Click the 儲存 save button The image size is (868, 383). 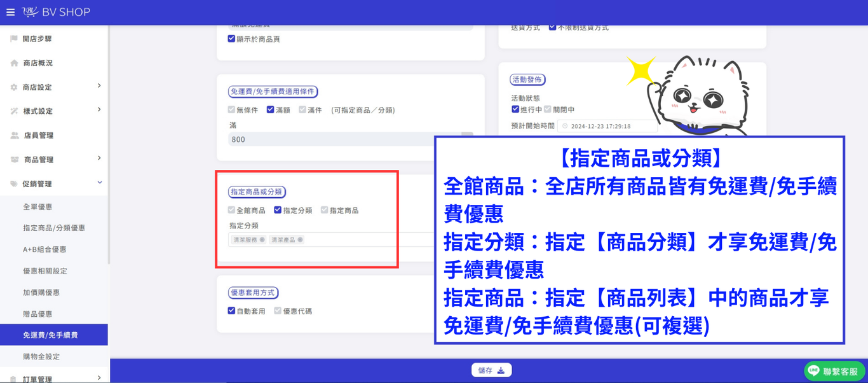[x=491, y=370]
